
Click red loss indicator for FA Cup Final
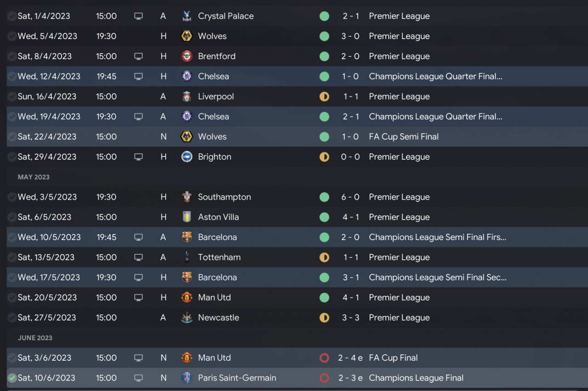(324, 358)
